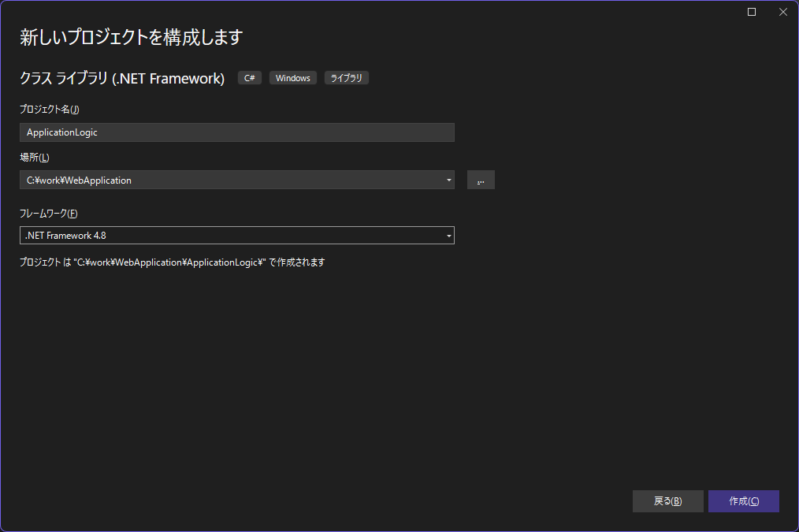Select the Windows platform tag badge
The width and height of the screenshot is (799, 532).
coord(292,77)
